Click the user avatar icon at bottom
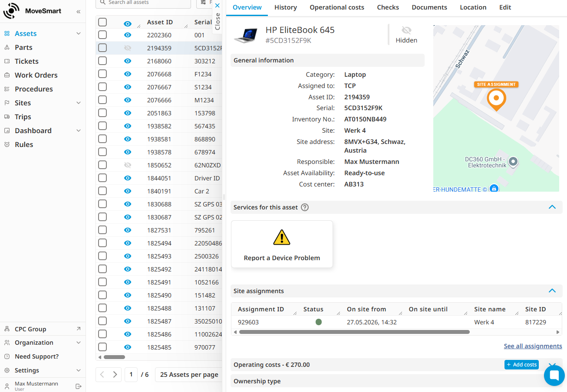Image resolution: width=567 pixels, height=392 pixels. [7, 386]
